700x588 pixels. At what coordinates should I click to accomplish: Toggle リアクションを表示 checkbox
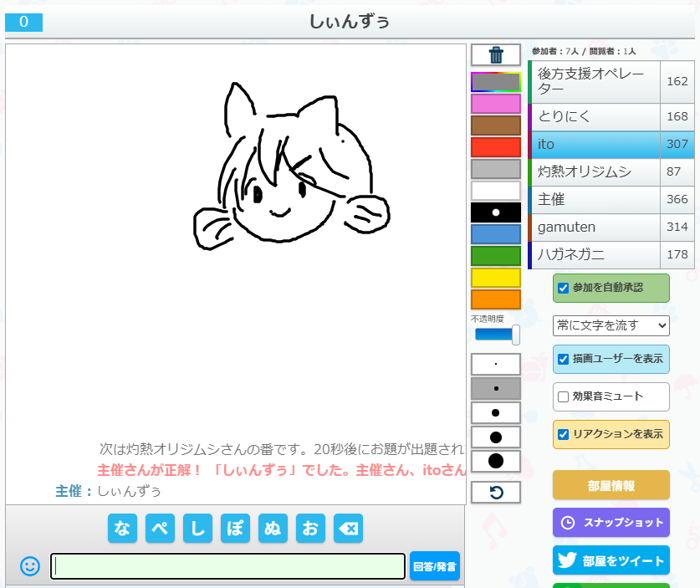(564, 434)
